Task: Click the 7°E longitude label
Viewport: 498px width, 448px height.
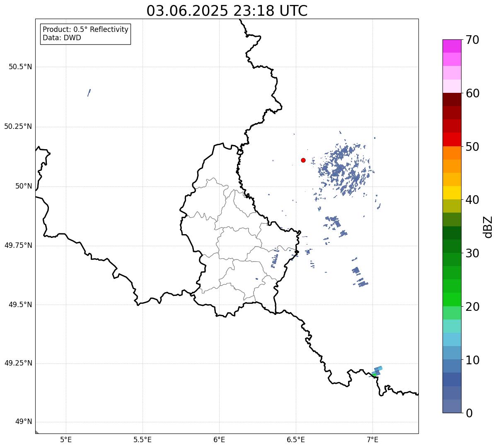Action: [x=372, y=440]
